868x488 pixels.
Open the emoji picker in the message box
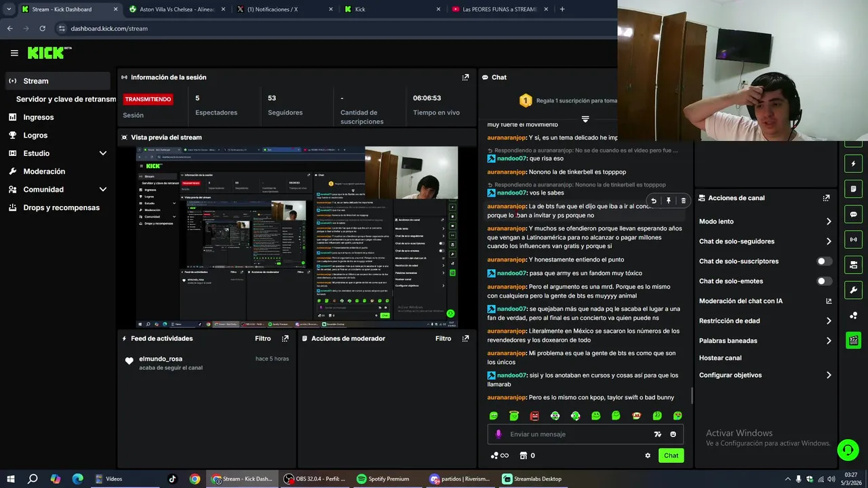pos(673,434)
